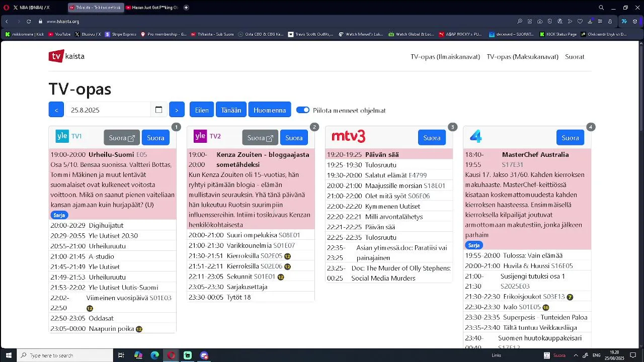644x362 pixels.
Task: Select the Naapurin poika row
Action: pos(112,329)
